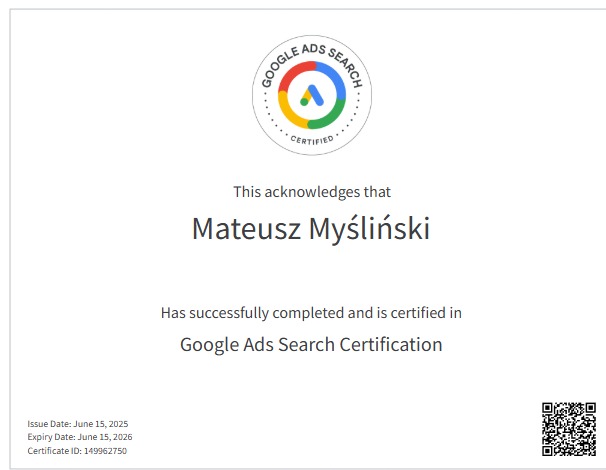
Task: Select the name Mateusz Myśliński
Action: [x=311, y=228]
